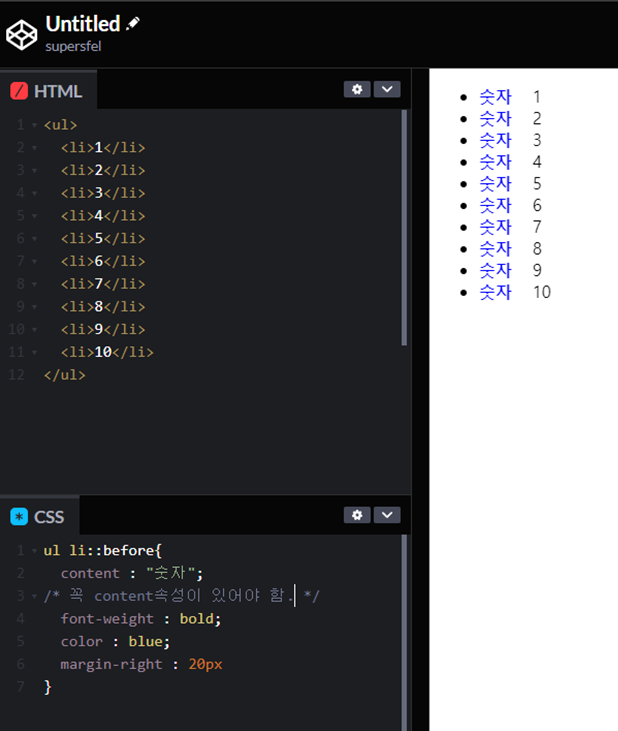Click the font-weight : bold line
618x731 pixels.
pyautogui.click(x=141, y=619)
